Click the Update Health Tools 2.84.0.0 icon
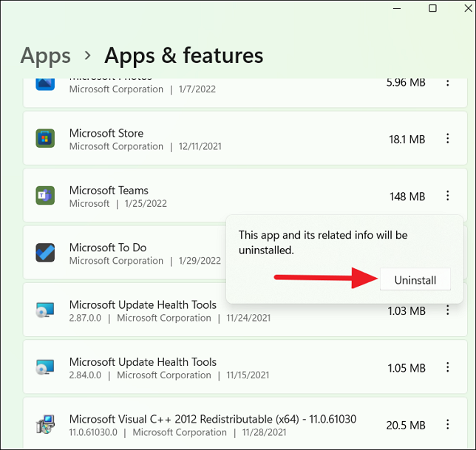Screen dimensions: 476x450 coord(45,367)
